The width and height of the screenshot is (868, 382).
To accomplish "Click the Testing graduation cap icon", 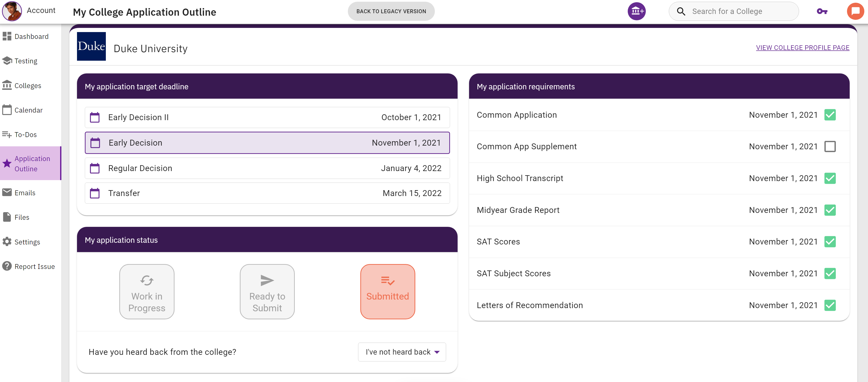I will click(7, 61).
